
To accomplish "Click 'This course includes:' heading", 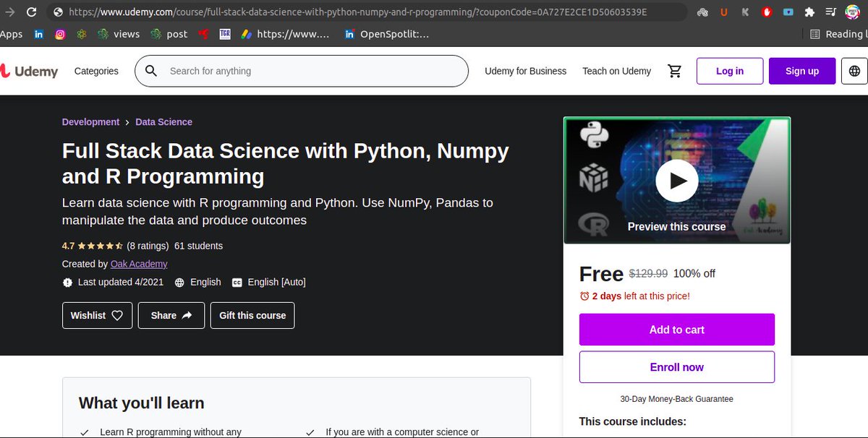I will pyautogui.click(x=633, y=421).
